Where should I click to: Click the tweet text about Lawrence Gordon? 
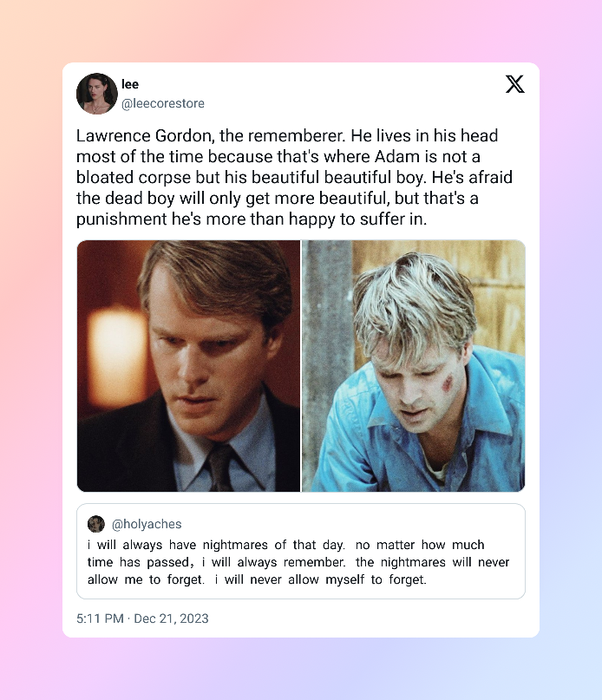295,177
